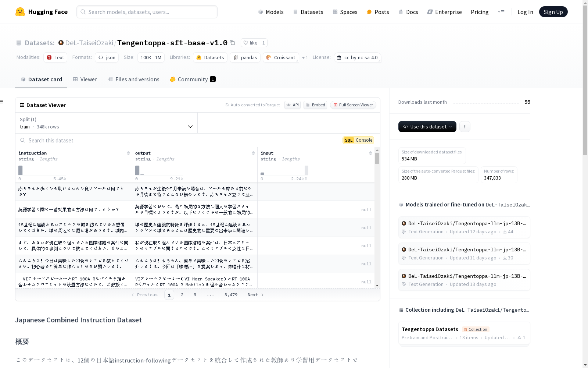Open Enterprise in top navigation

pos(444,12)
